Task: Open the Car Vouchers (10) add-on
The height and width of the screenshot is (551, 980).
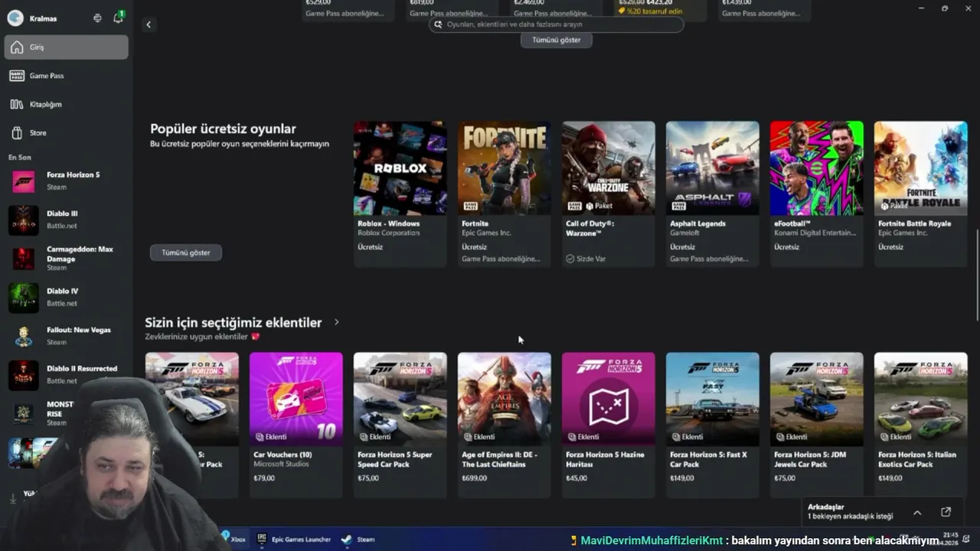Action: tap(296, 425)
